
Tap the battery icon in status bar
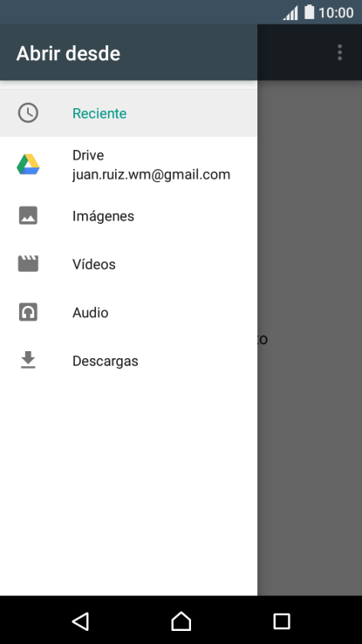coord(310,12)
